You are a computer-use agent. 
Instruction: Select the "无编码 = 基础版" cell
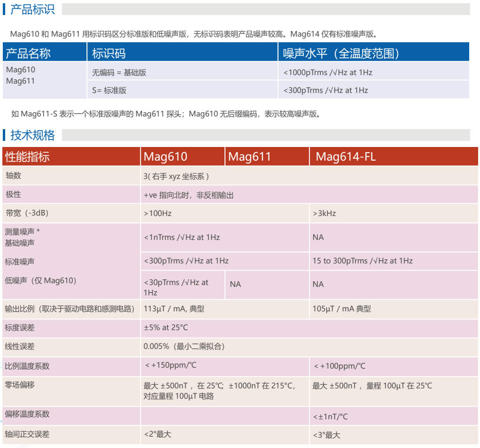coord(119,72)
